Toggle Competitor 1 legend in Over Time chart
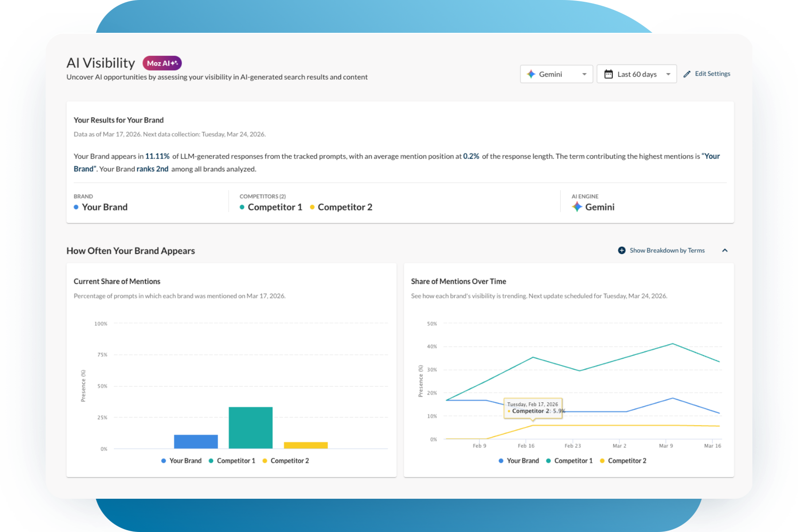 pos(569,461)
